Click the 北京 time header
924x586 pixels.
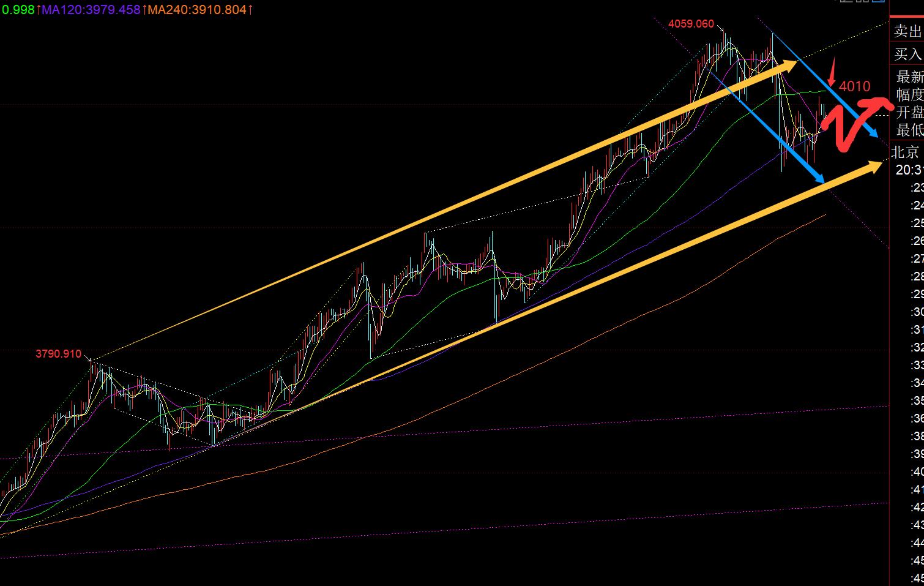tap(906, 152)
